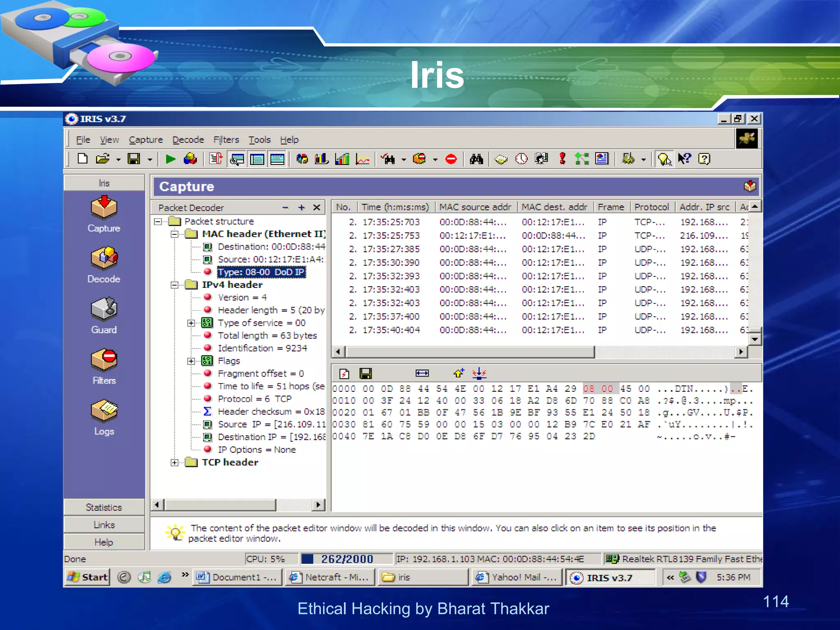The width and height of the screenshot is (840, 630).
Task: Toggle the packet list pane view button
Action: 257,159
